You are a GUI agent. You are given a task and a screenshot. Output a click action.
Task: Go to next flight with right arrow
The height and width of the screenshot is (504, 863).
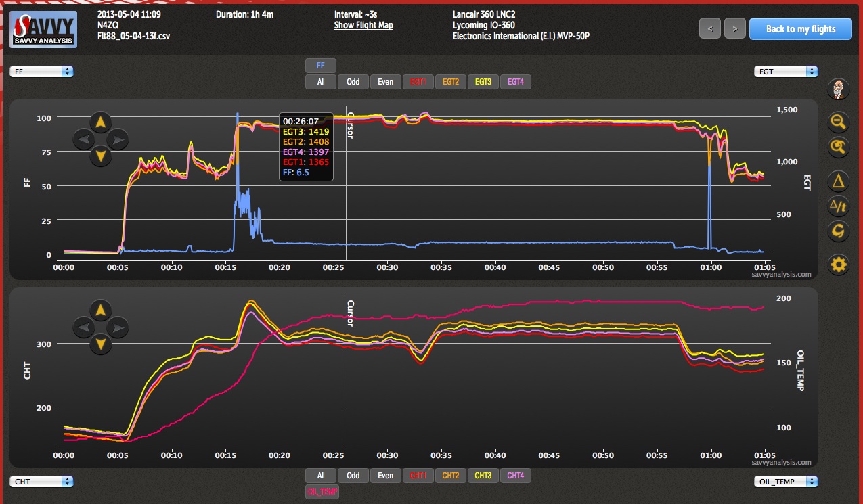click(x=734, y=29)
